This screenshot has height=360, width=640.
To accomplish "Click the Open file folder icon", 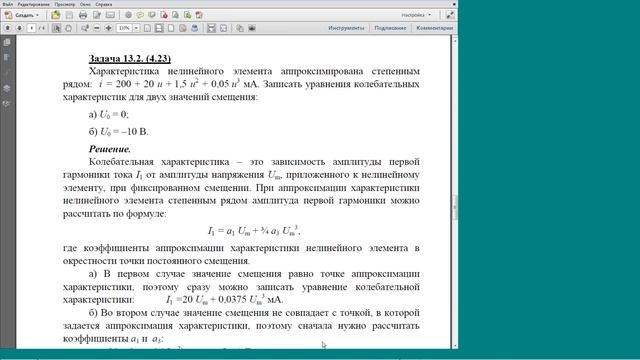I will pos(56,15).
